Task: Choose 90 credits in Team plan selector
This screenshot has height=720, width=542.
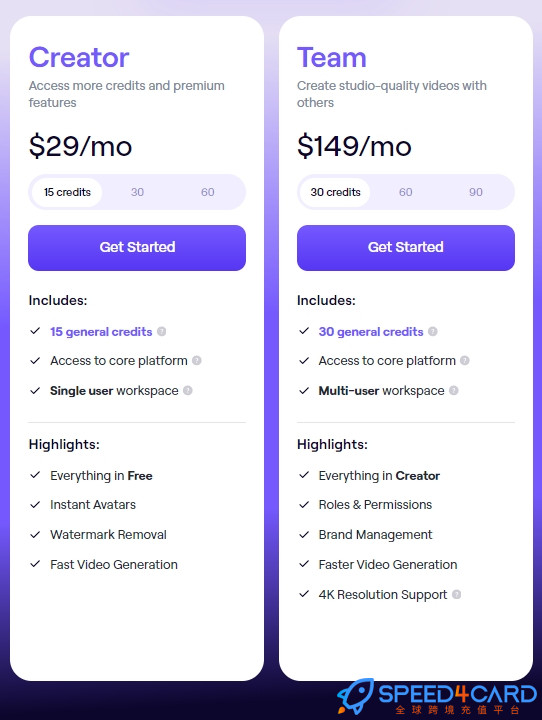Action: point(476,192)
